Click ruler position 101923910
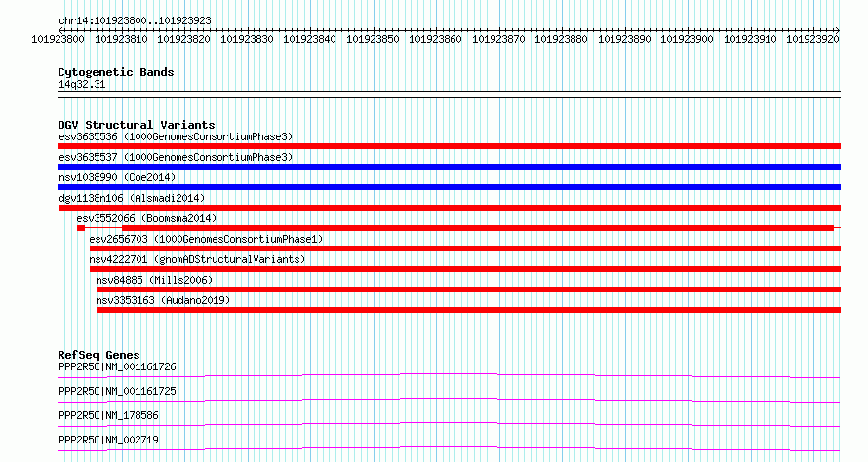The image size is (868, 462). pyautogui.click(x=750, y=39)
